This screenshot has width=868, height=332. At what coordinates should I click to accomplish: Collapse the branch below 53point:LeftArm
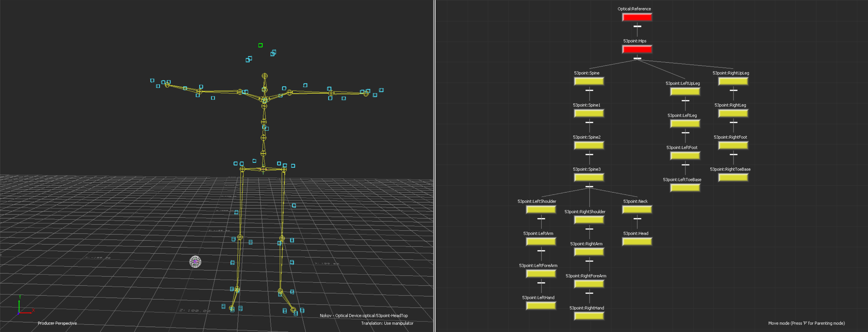(541, 251)
